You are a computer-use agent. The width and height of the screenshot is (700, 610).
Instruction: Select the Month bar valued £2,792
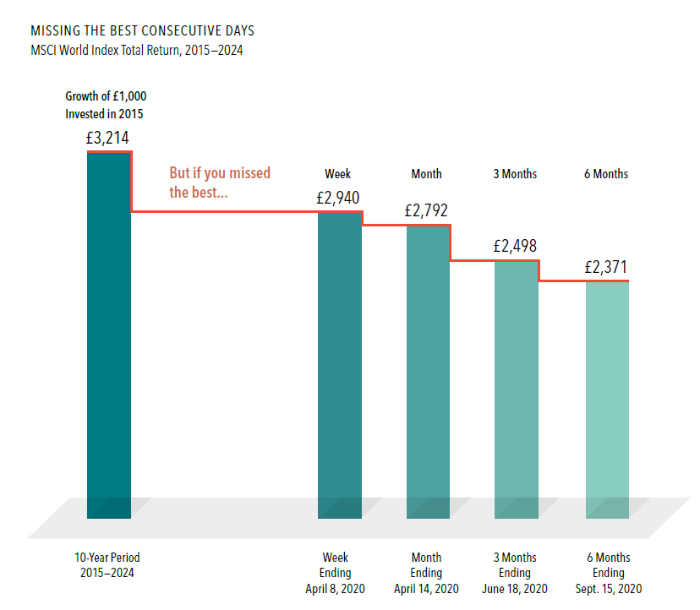click(x=429, y=370)
